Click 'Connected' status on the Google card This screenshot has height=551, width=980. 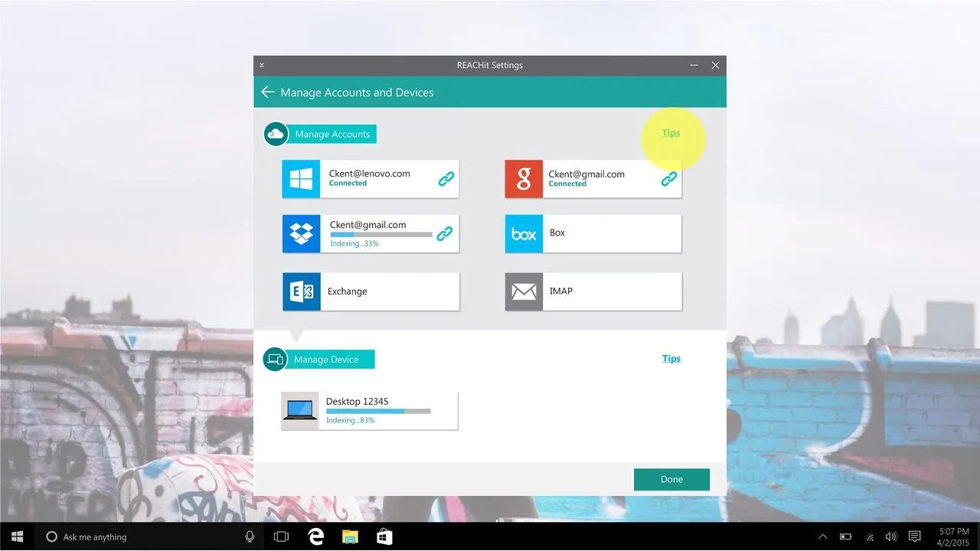pos(567,184)
